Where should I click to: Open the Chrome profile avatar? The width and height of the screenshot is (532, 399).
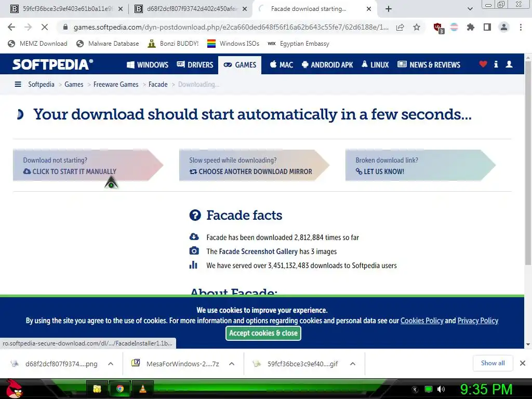[x=504, y=27]
